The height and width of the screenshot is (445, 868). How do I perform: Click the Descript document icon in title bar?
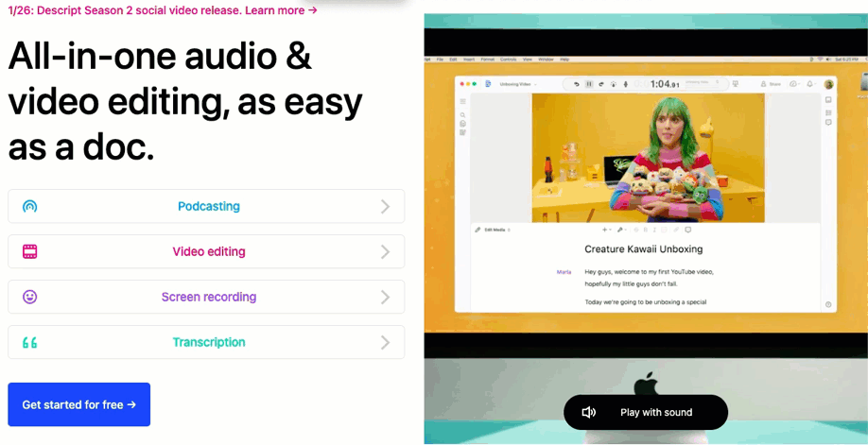[488, 83]
